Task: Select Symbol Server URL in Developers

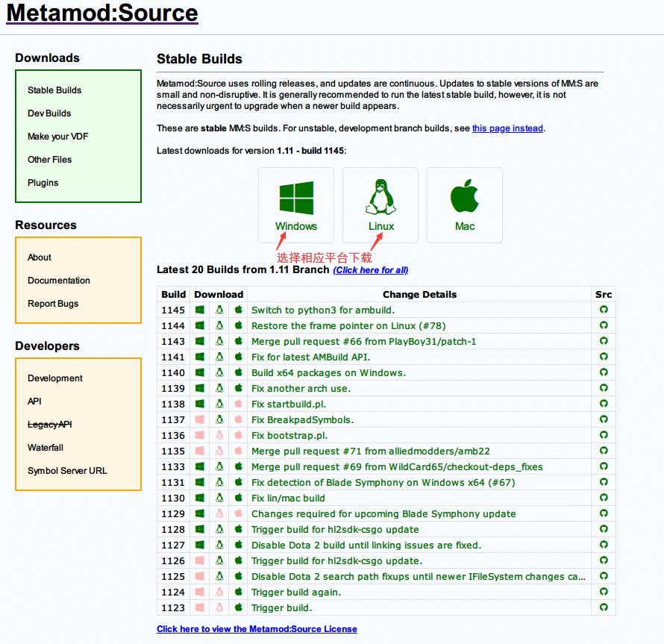Action: pyautogui.click(x=67, y=471)
